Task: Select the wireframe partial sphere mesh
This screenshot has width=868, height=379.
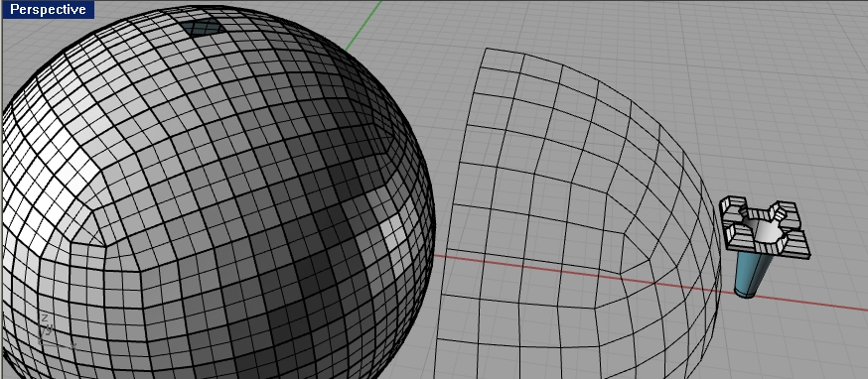Action: (x=577, y=213)
